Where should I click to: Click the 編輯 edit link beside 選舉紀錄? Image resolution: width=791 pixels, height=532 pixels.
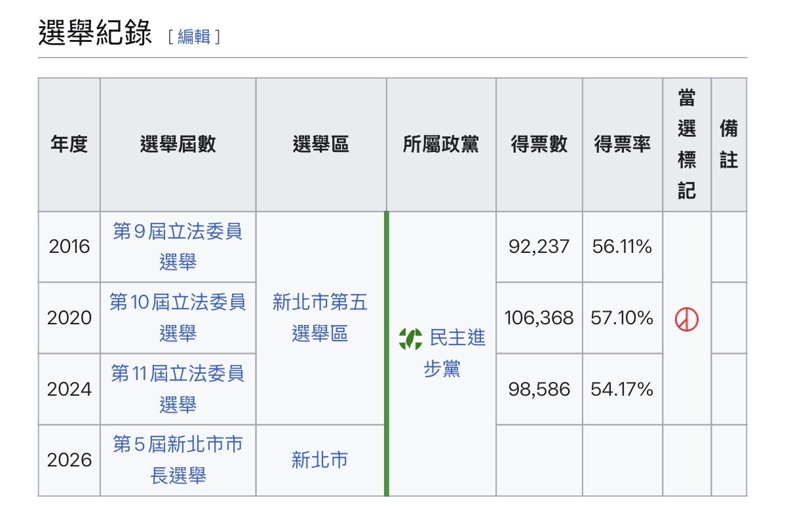pos(194,37)
